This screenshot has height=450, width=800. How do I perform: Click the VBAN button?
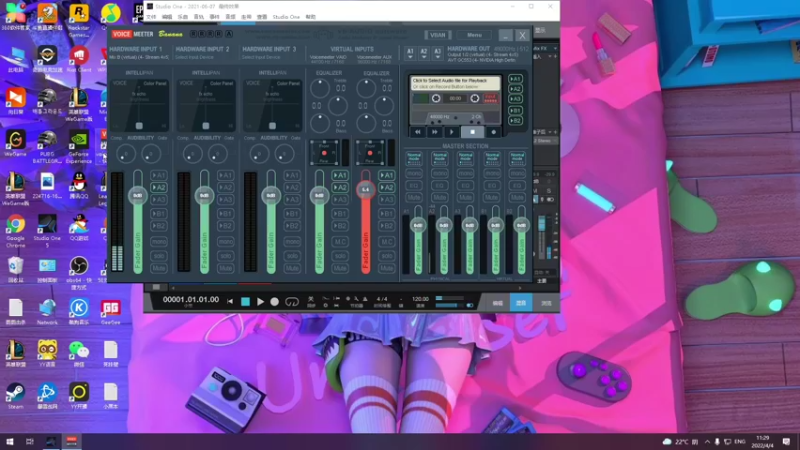(437, 35)
